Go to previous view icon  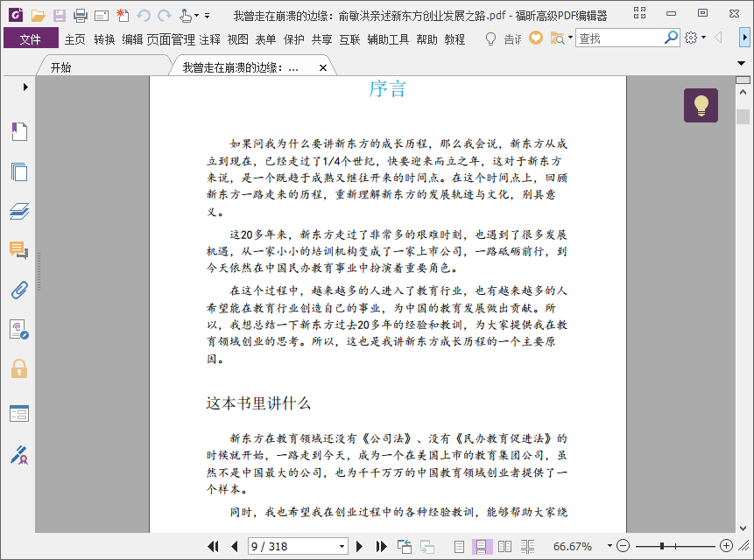click(x=405, y=546)
